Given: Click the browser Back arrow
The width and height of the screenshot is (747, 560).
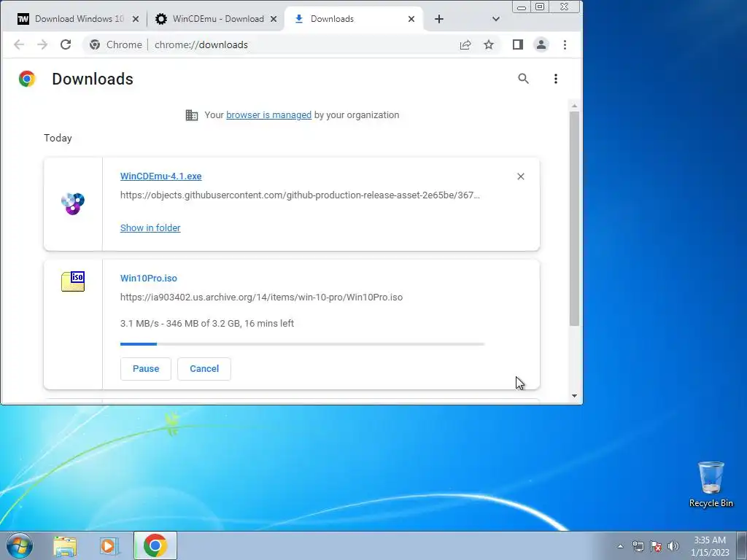Looking at the screenshot, I should [18, 44].
